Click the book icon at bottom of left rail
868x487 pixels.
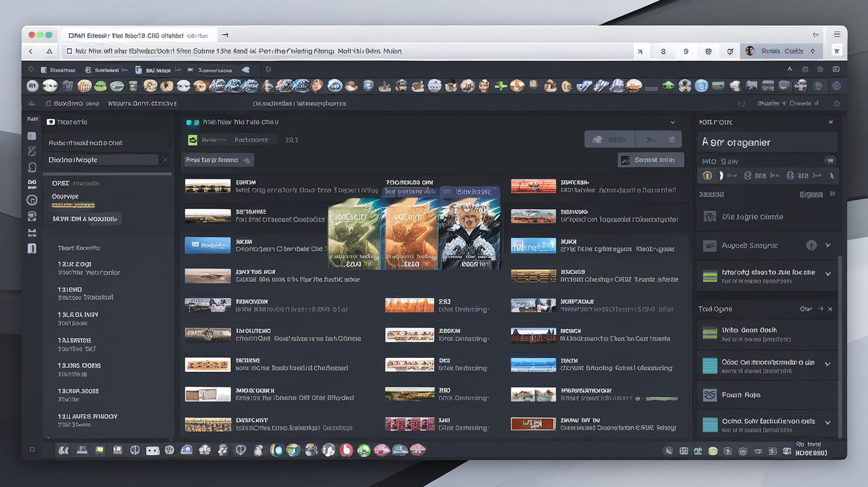[x=32, y=249]
